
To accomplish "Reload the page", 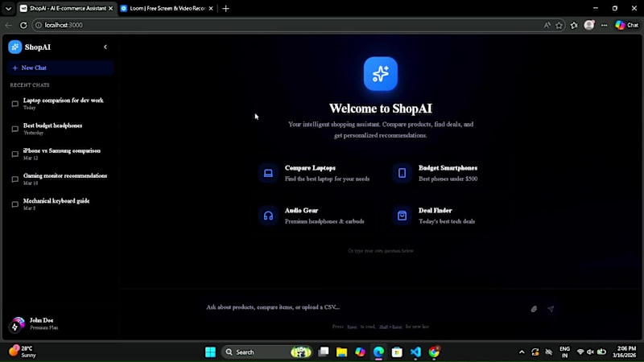I will click(x=23, y=26).
